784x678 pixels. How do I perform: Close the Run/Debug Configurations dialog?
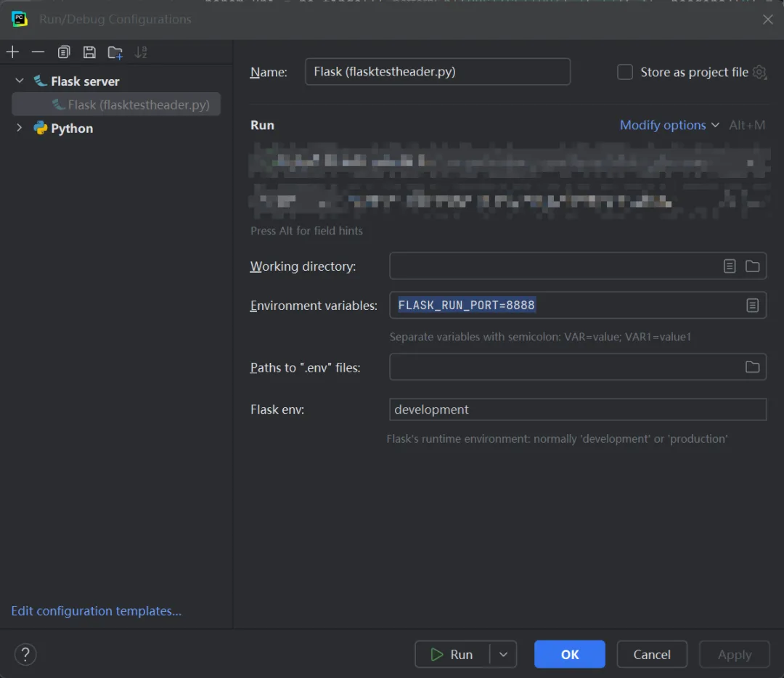(x=768, y=20)
